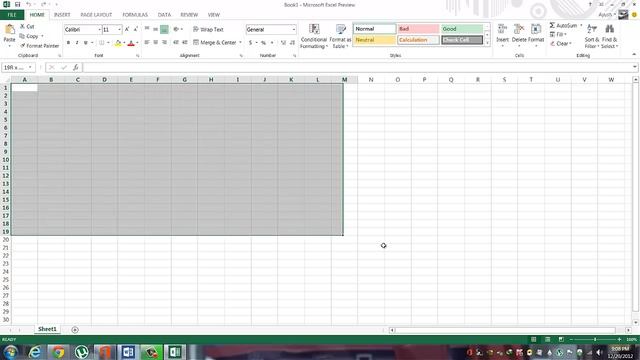The width and height of the screenshot is (640, 360).
Task: Click Increase Decimal icon
Action: [x=283, y=42]
